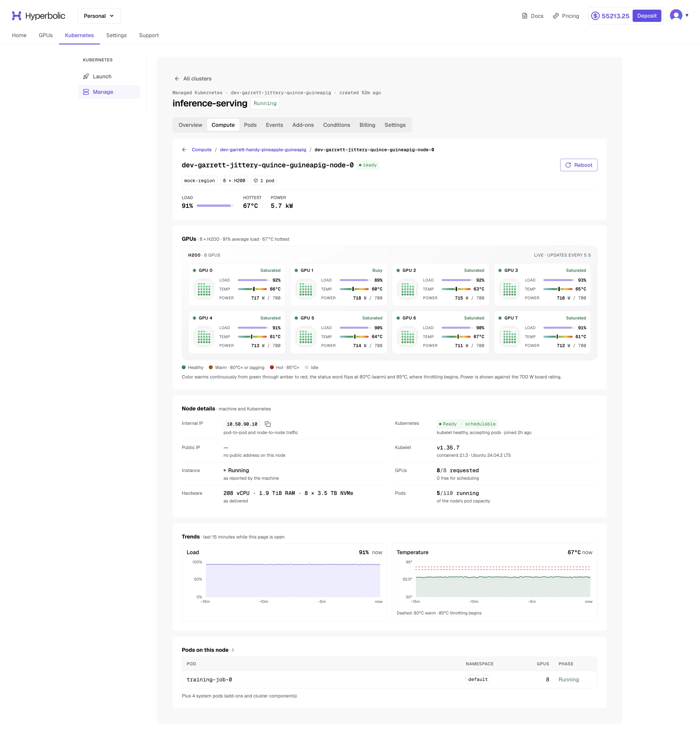This screenshot has width=700, height=729.
Task: Go to the Overview tab
Action: tap(190, 125)
